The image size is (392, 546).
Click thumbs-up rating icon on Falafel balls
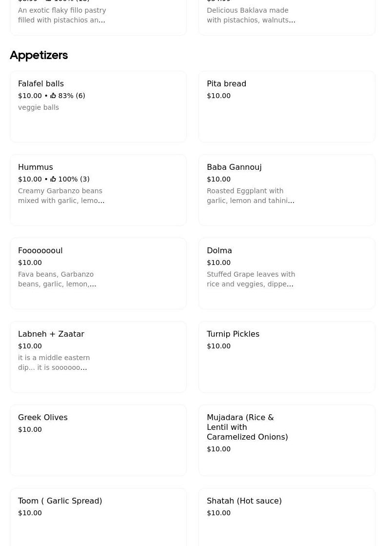point(53,96)
